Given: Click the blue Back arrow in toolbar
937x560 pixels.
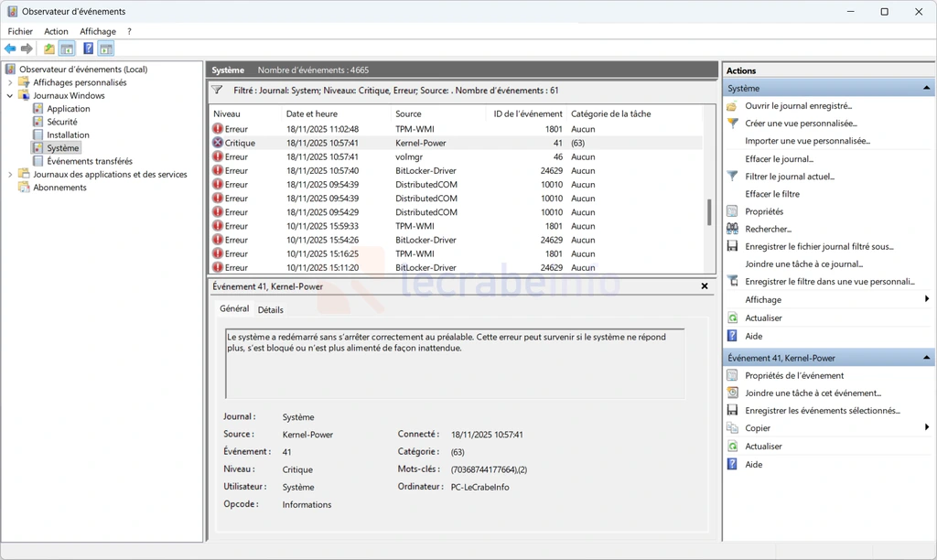Looking at the screenshot, I should (10, 48).
